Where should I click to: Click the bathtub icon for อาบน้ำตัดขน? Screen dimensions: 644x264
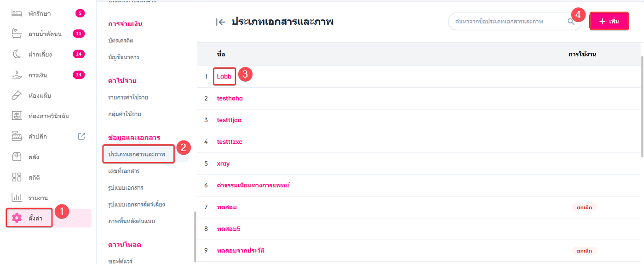click(x=17, y=34)
